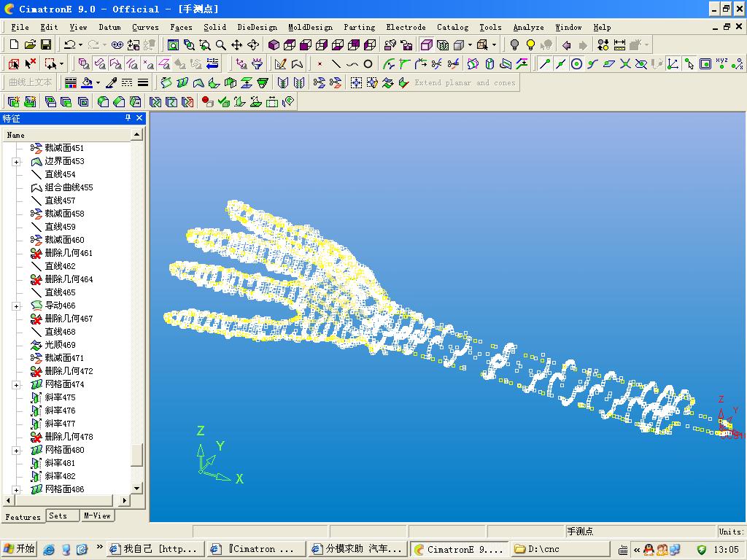This screenshot has height=560, width=747.
Task: Expand the 导动466 tree node
Action: tap(16, 306)
